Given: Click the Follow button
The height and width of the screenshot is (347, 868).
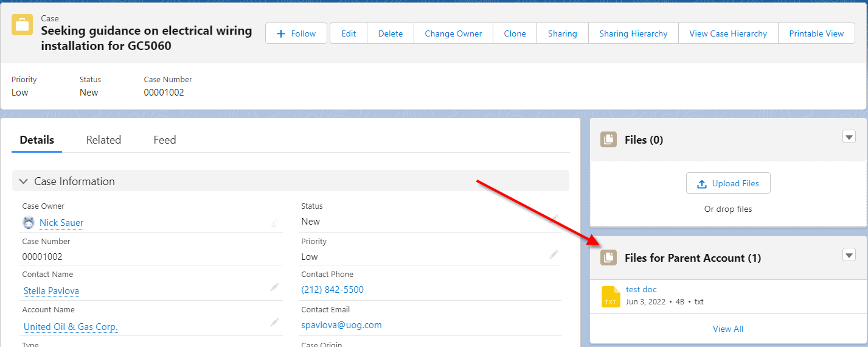Looking at the screenshot, I should click(296, 33).
